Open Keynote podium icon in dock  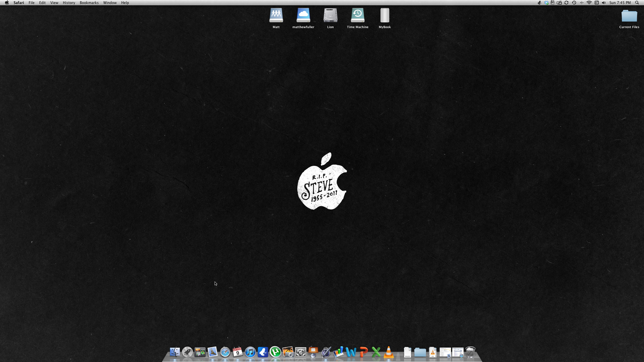coord(313,352)
